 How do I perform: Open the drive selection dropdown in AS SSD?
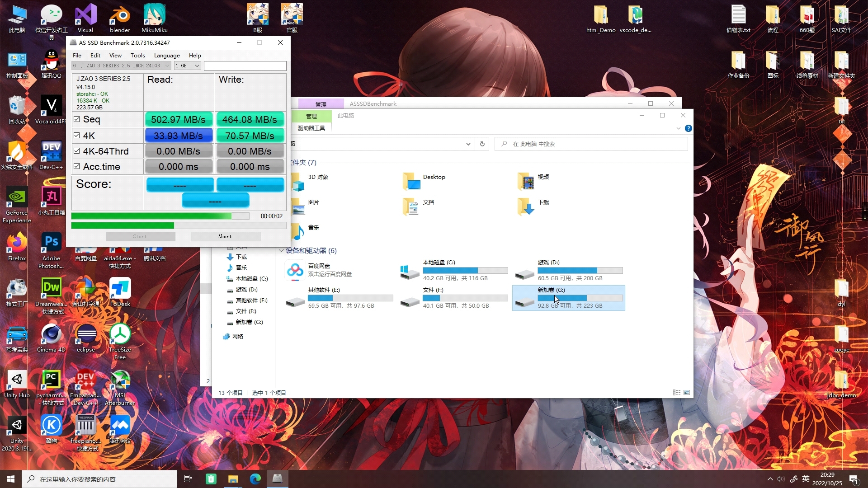pyautogui.click(x=121, y=66)
